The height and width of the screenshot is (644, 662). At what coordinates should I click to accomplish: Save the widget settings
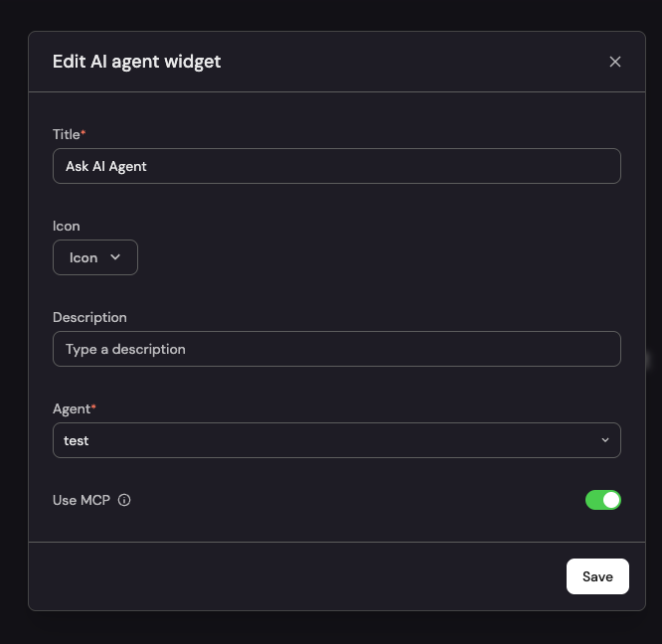pos(597,576)
